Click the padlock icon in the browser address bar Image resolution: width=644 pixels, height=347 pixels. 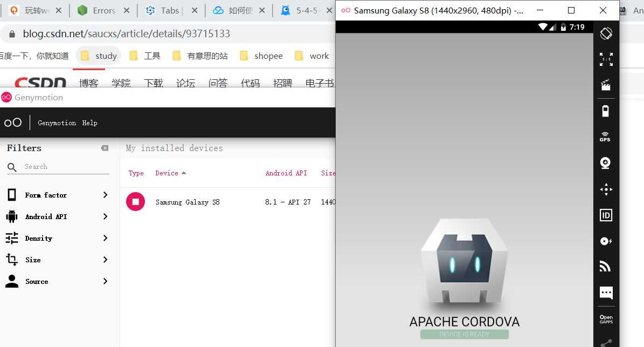12,34
